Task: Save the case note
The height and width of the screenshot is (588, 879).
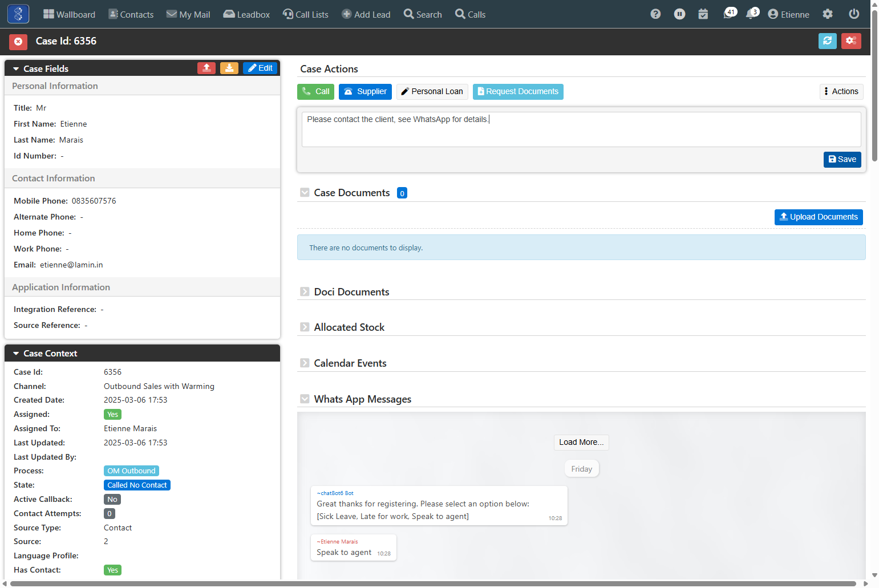Action: coord(842,160)
